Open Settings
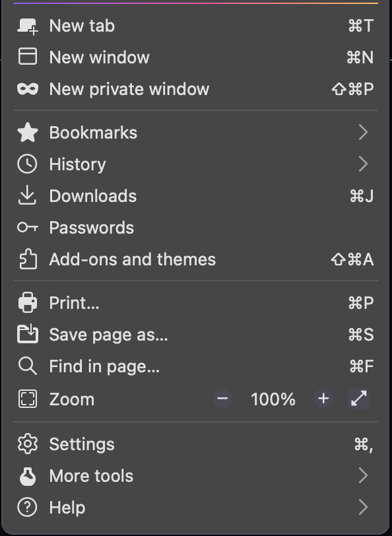The height and width of the screenshot is (536, 392). (x=81, y=444)
